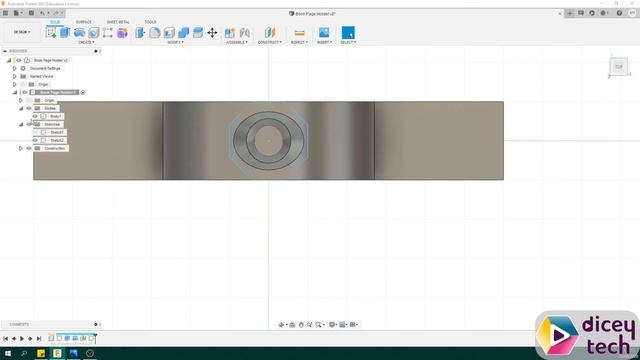The height and width of the screenshot is (360, 640).
Task: Expand the Construction folder
Action: [x=21, y=148]
